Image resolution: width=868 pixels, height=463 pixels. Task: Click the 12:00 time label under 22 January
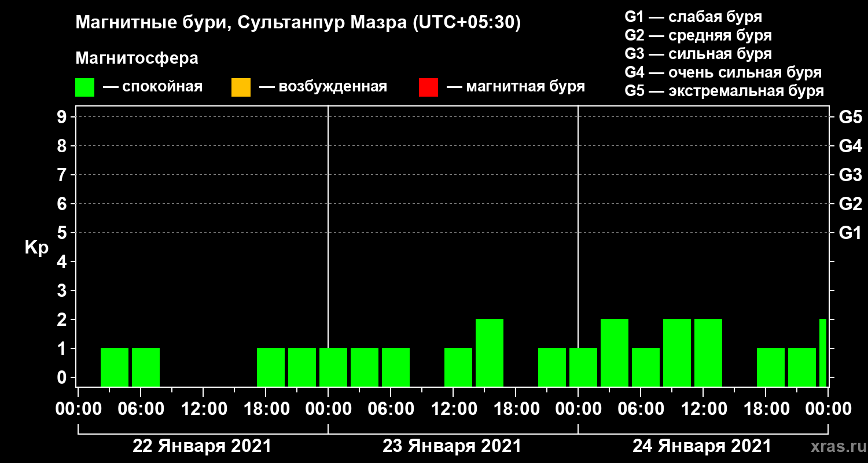coord(204,409)
